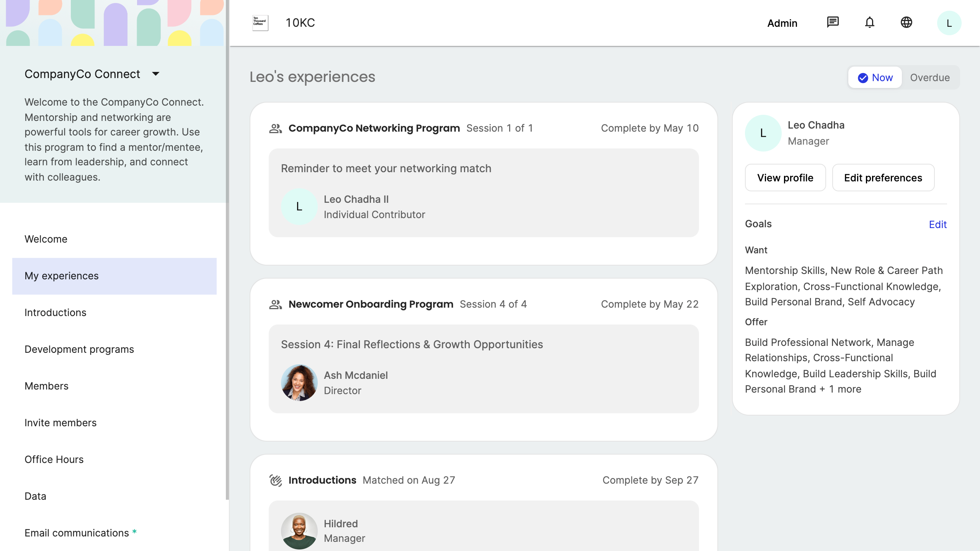Open the notifications bell

869,23
